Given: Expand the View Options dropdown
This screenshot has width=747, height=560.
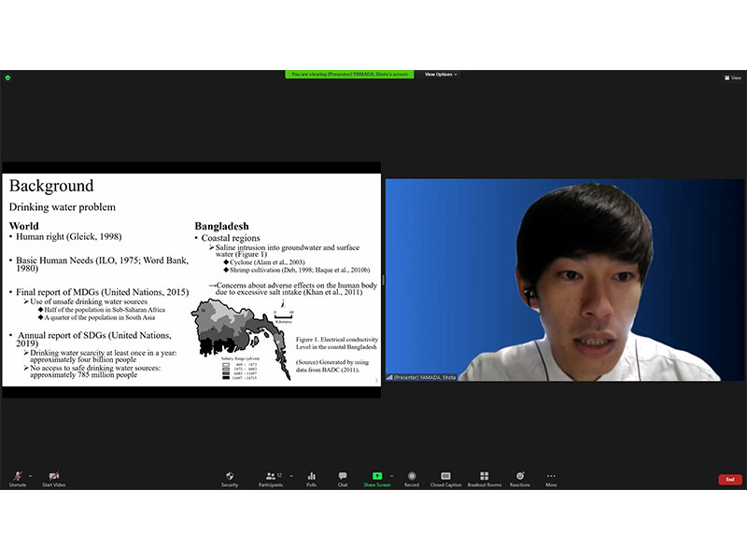Looking at the screenshot, I should click(x=441, y=74).
